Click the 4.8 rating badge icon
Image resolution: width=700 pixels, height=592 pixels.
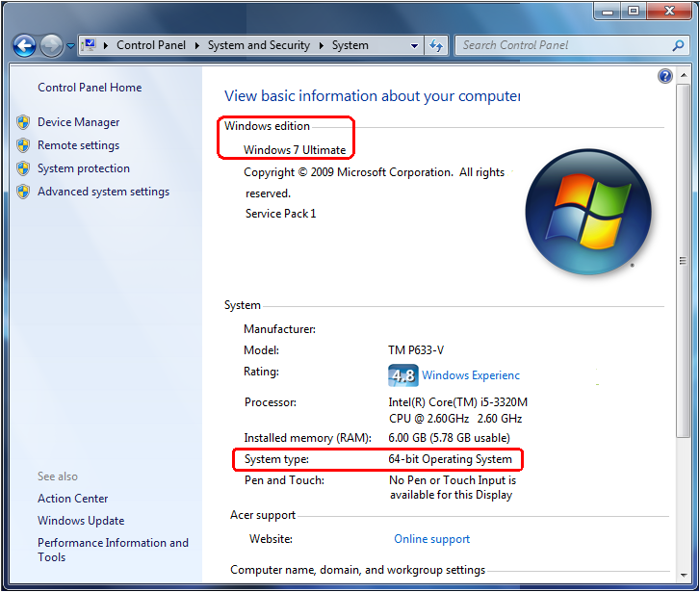tap(402, 375)
